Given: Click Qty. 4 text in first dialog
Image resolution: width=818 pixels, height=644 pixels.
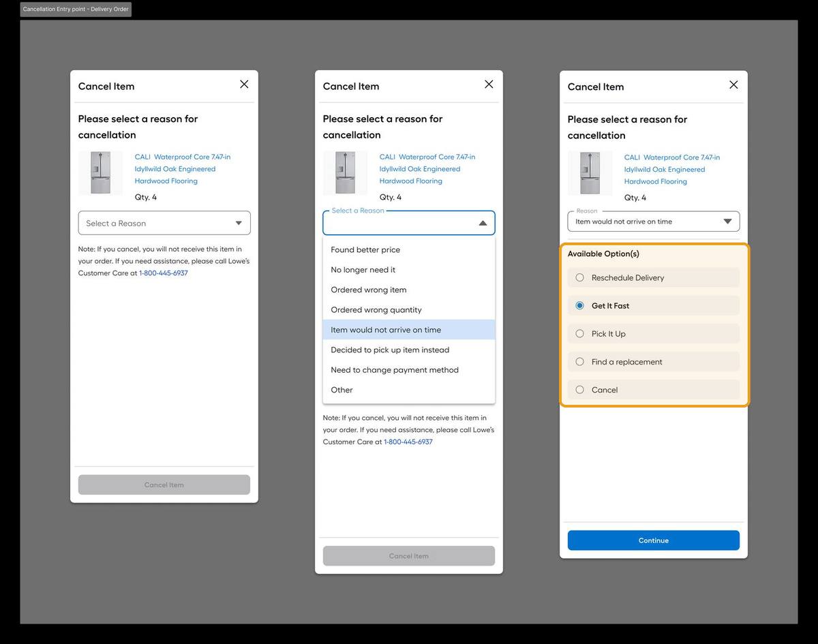Looking at the screenshot, I should coord(145,197).
